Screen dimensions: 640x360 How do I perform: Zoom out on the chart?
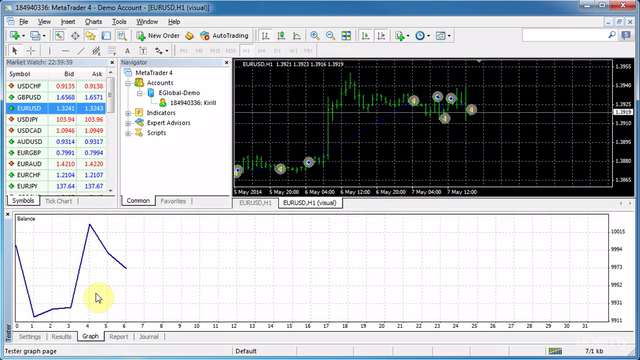click(x=330, y=36)
